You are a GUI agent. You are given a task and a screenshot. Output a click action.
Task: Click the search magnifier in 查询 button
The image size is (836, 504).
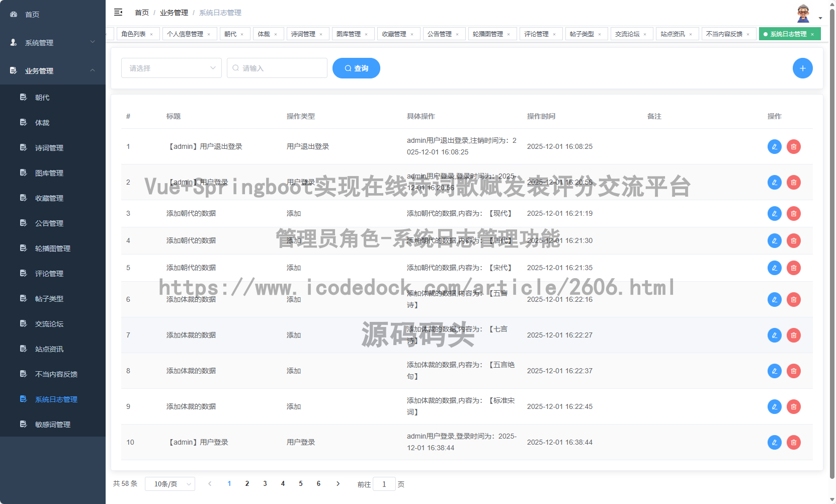tap(347, 68)
